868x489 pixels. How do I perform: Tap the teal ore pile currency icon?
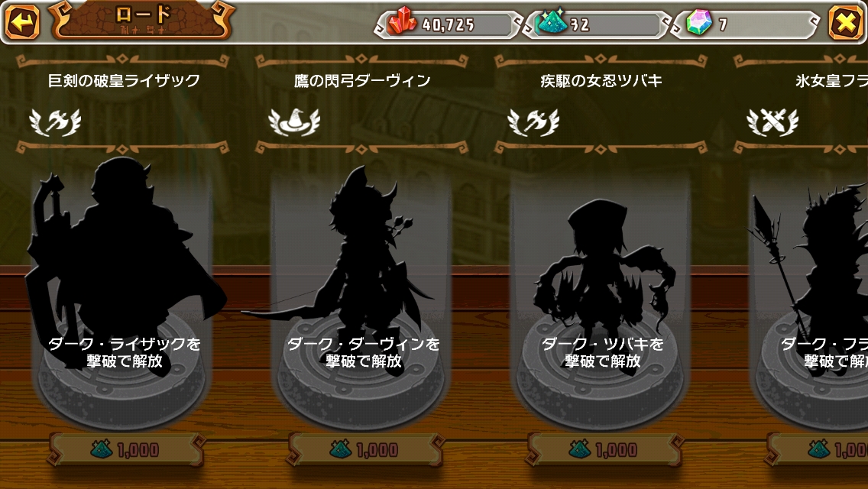[552, 23]
